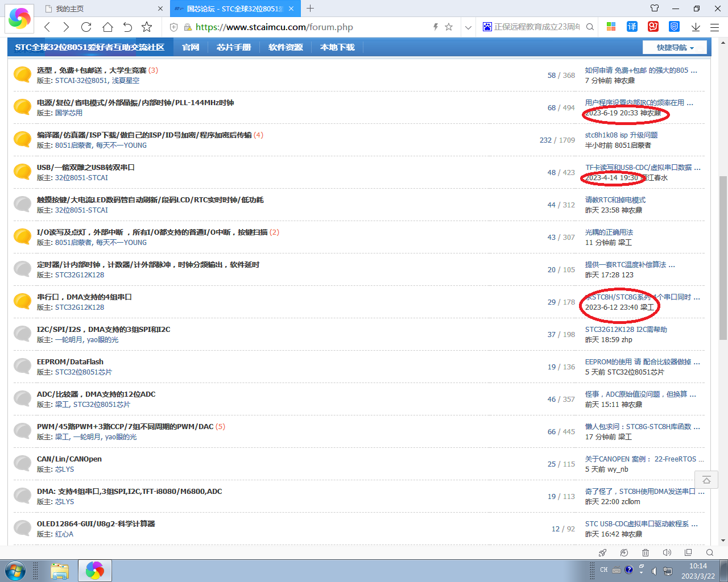Switch to the 我的主页 tab
The height and width of the screenshot is (582, 728).
102,9
